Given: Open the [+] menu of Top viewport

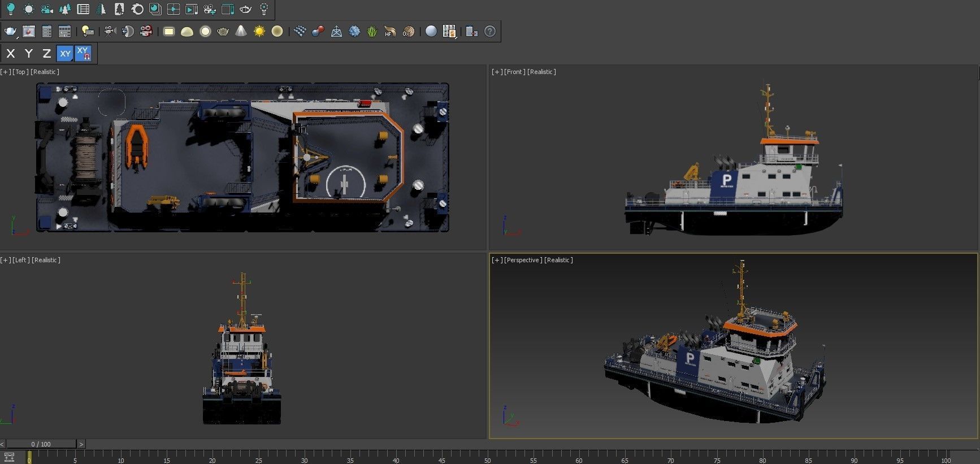Looking at the screenshot, I should [6, 72].
